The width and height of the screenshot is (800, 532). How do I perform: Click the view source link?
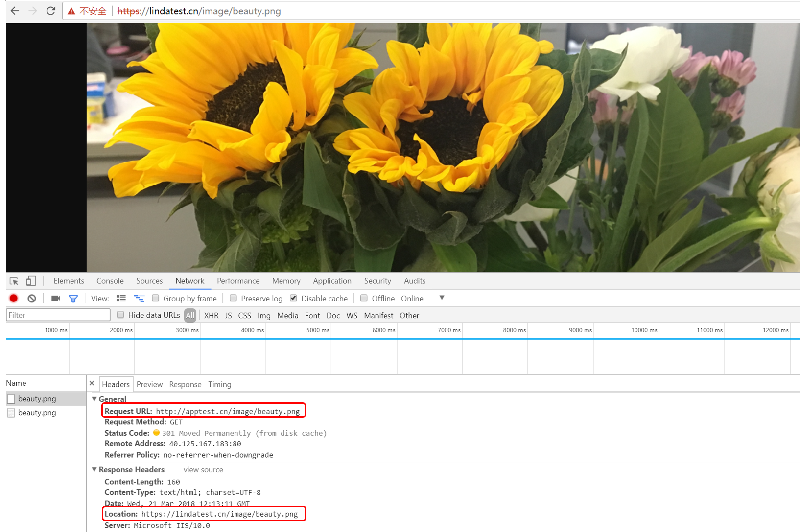(203, 469)
